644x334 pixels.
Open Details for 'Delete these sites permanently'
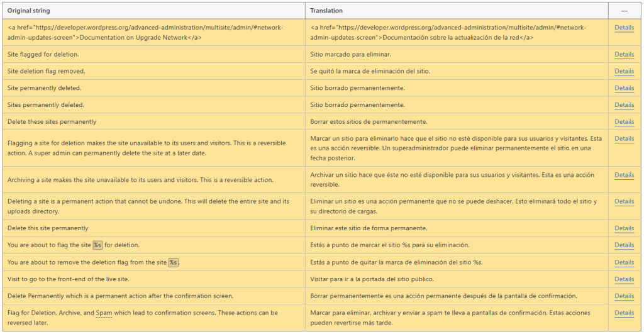(x=624, y=122)
